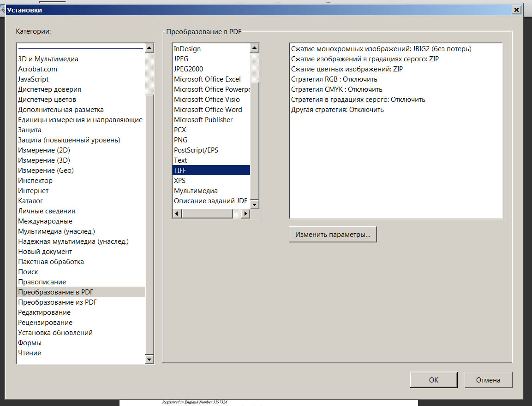Click categories list scroll-up arrow

pos(149,48)
